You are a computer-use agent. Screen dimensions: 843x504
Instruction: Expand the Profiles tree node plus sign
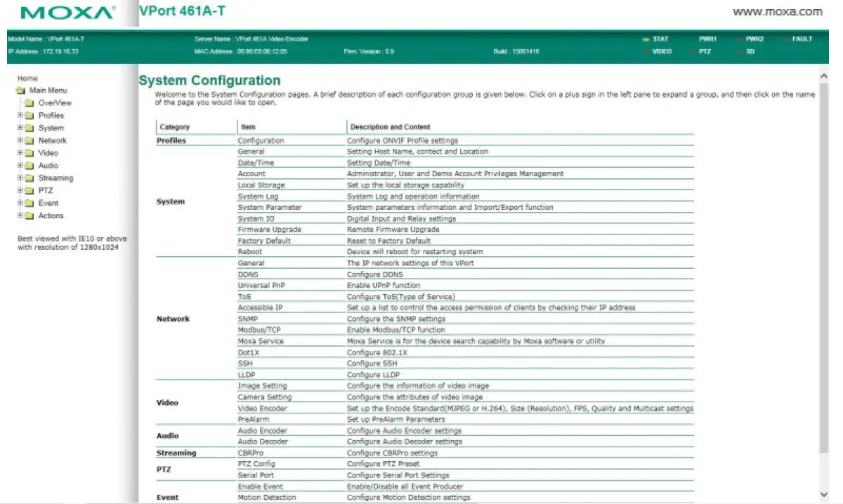[20, 116]
